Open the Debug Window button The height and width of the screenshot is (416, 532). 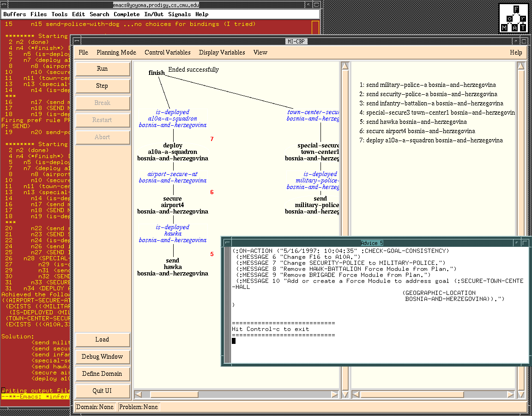tap(102, 356)
